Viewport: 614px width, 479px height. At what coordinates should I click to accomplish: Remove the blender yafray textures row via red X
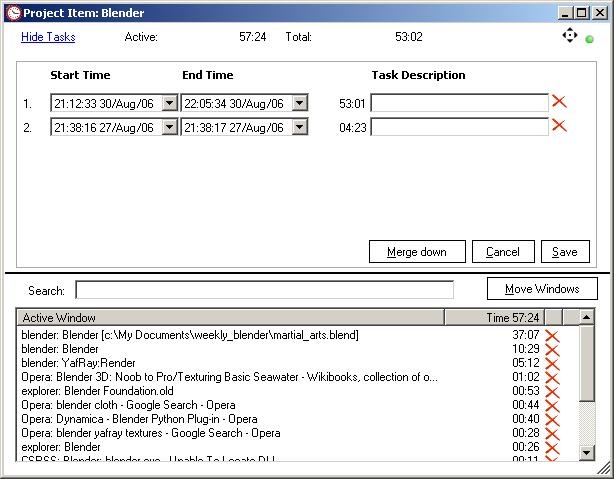tap(552, 434)
